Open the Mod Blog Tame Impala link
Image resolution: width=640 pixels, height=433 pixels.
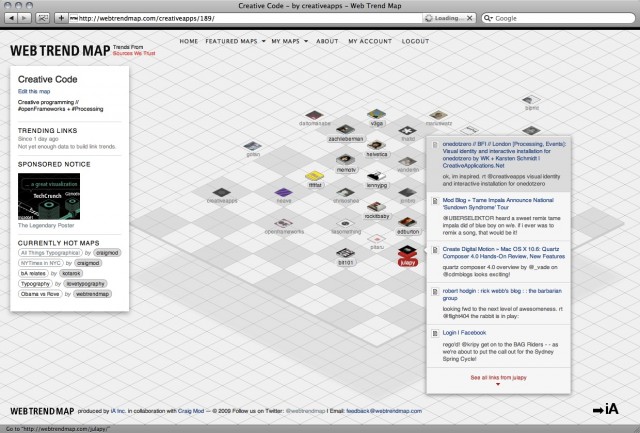pyautogui.click(x=498, y=204)
